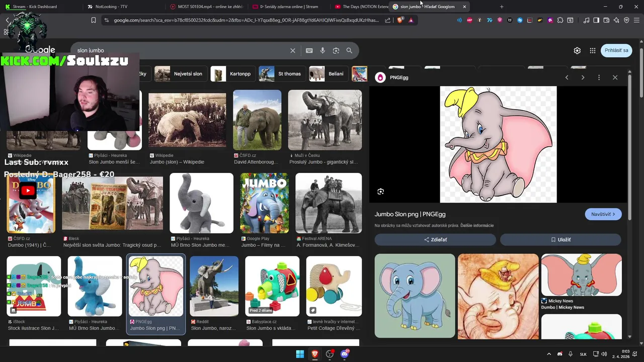Show next image in preview panel
Viewport: 644px width, 362px height.
[x=583, y=77]
